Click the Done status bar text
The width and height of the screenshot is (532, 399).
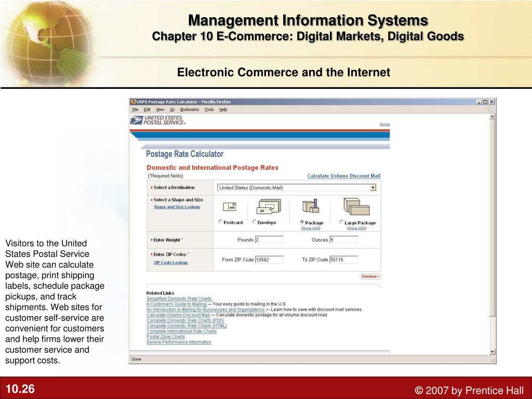coord(137,360)
